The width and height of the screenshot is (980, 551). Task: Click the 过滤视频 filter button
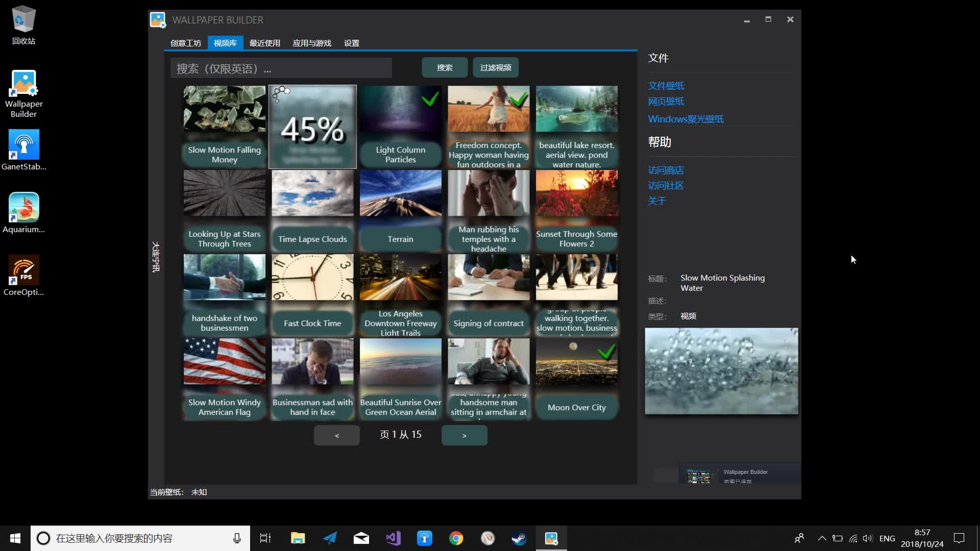point(495,67)
